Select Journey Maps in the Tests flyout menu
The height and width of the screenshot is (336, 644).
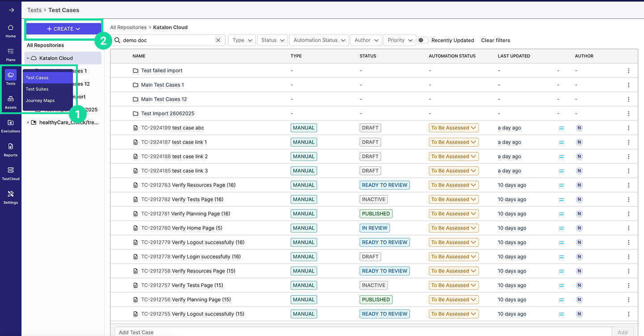tap(48, 101)
